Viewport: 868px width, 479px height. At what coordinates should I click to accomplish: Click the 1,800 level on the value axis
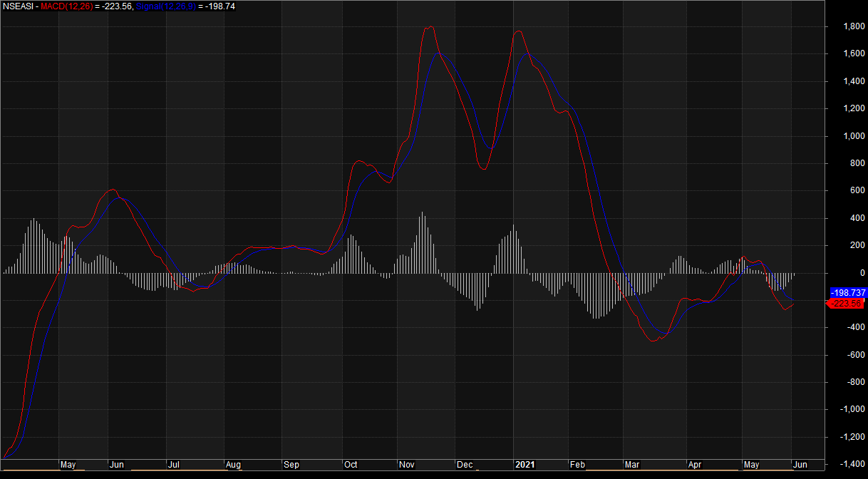(834, 27)
